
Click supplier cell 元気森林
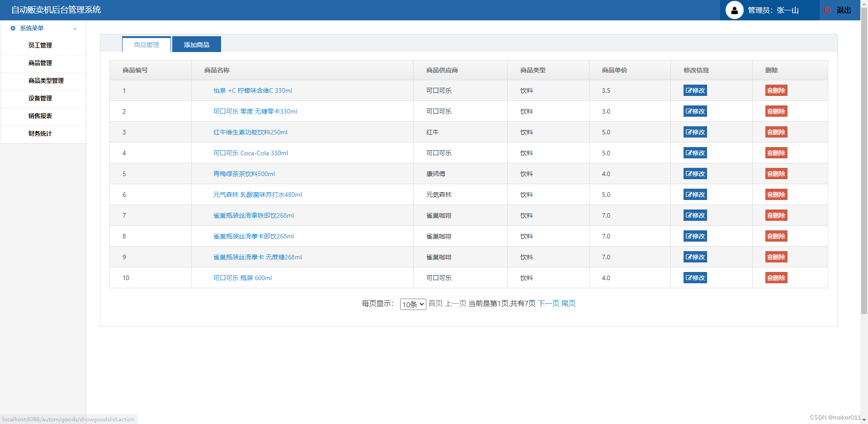[x=439, y=195]
